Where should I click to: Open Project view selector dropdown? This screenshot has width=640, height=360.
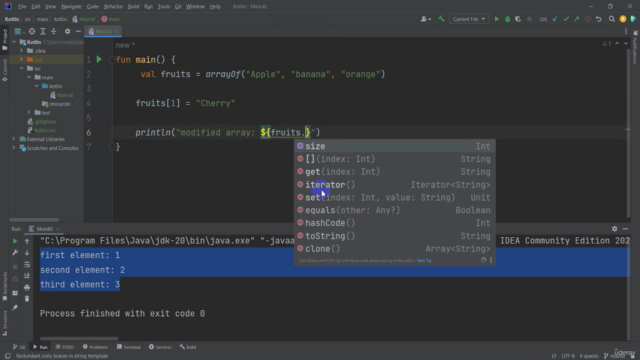pyautogui.click(x=19, y=31)
